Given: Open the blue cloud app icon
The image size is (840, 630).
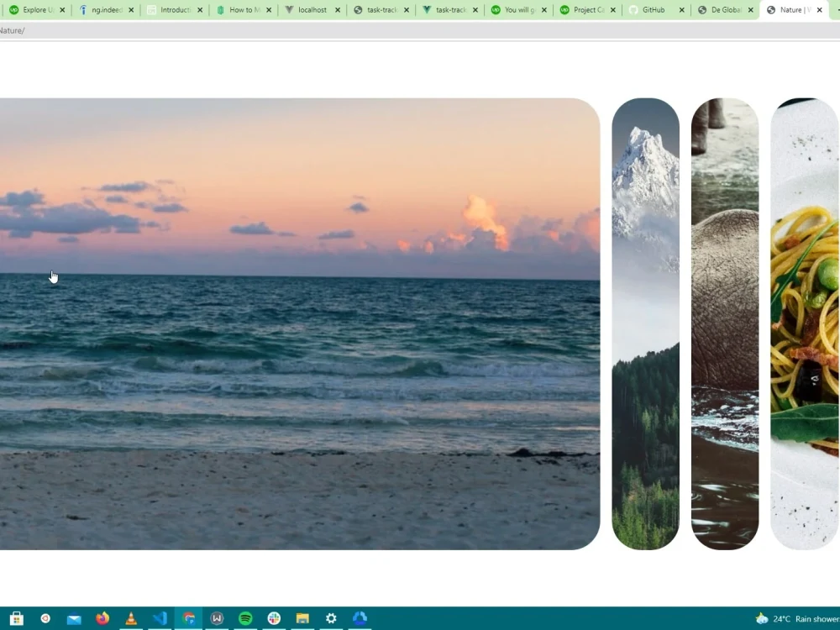Looking at the screenshot, I should [x=360, y=618].
